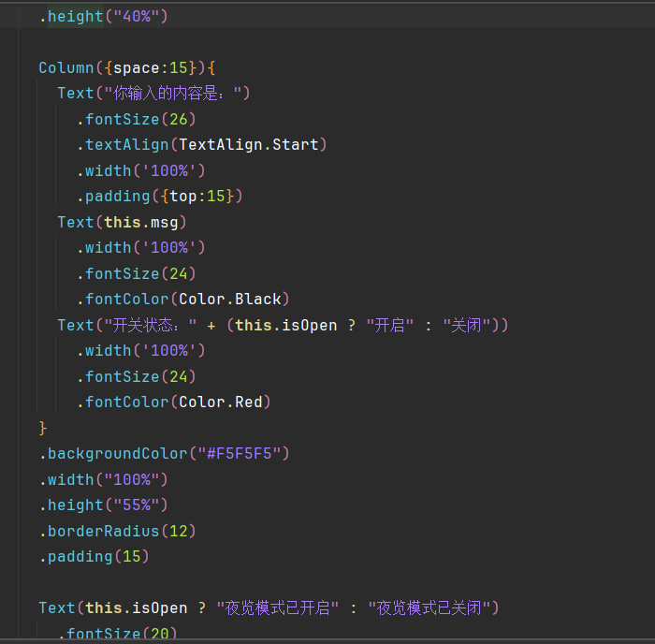Image resolution: width=655 pixels, height=644 pixels.
Task: Click the lone orange closing brace }
Action: coord(43,428)
